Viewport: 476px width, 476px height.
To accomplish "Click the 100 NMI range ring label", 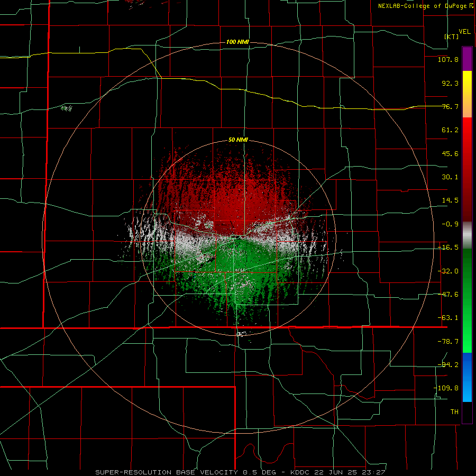I will pyautogui.click(x=237, y=42).
